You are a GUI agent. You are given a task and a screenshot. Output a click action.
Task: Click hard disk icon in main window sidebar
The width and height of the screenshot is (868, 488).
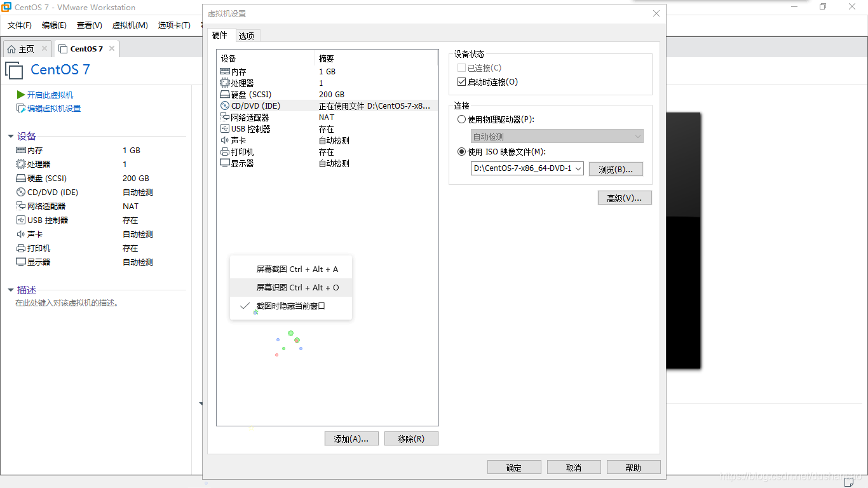(x=21, y=179)
